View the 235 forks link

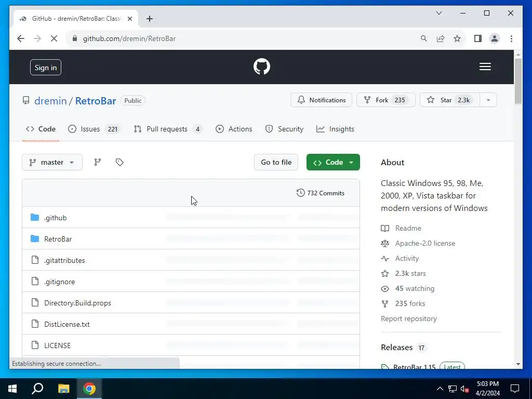[410, 303]
